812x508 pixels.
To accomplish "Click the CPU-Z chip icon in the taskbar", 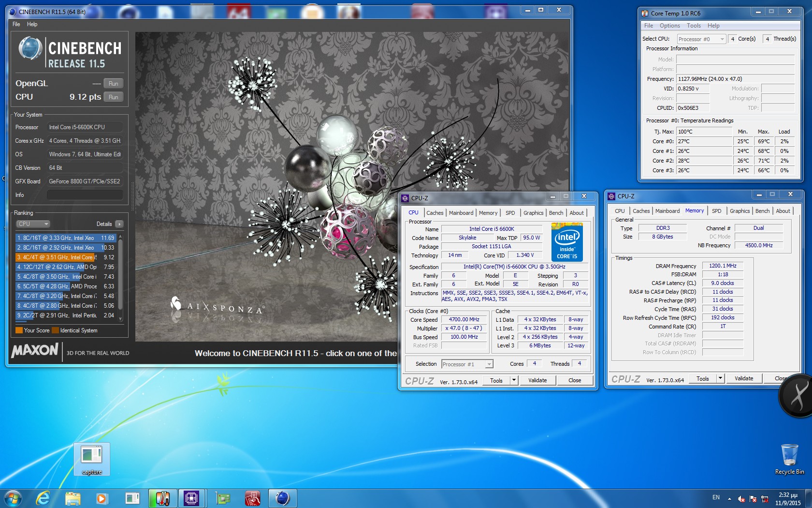I will click(191, 498).
